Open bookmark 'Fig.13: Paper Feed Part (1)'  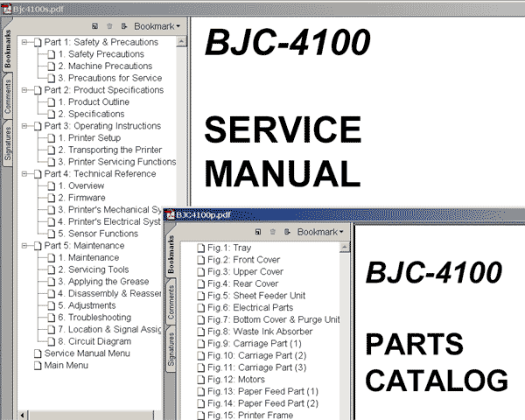tap(262, 391)
